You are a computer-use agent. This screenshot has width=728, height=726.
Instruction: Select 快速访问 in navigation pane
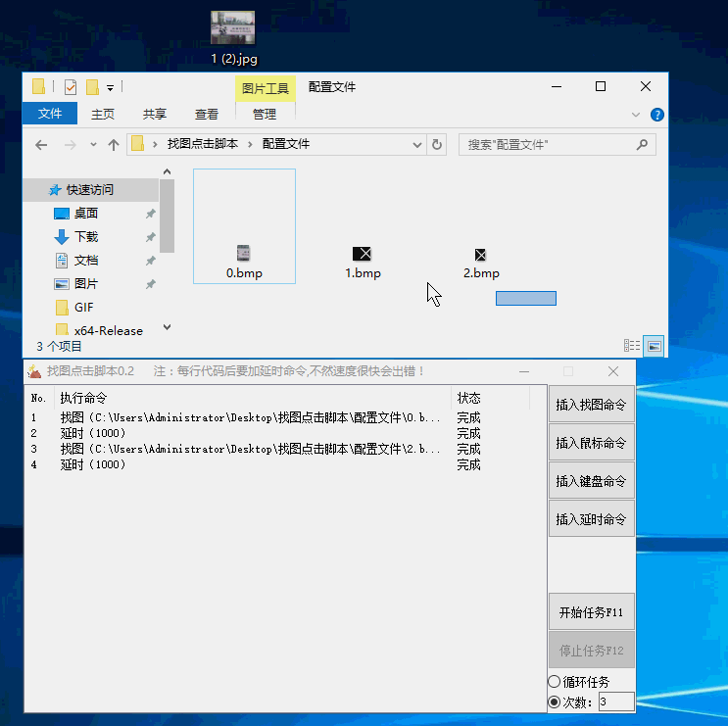(x=90, y=190)
